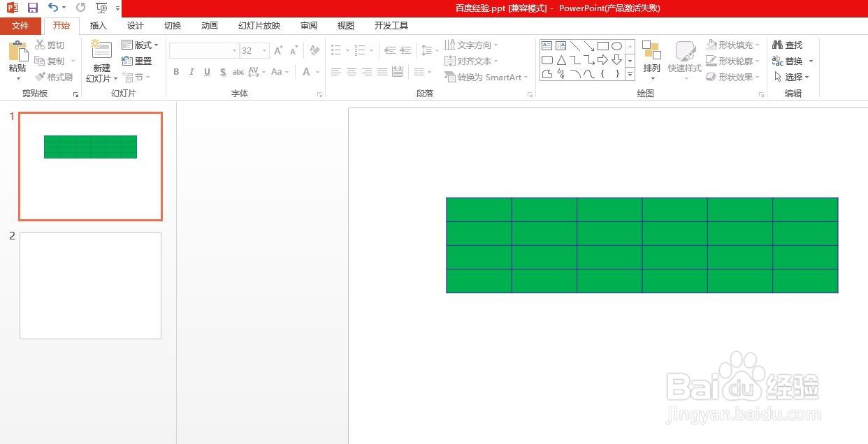
Task: Switch to the 审阅 (Review) tab
Action: pos(309,26)
